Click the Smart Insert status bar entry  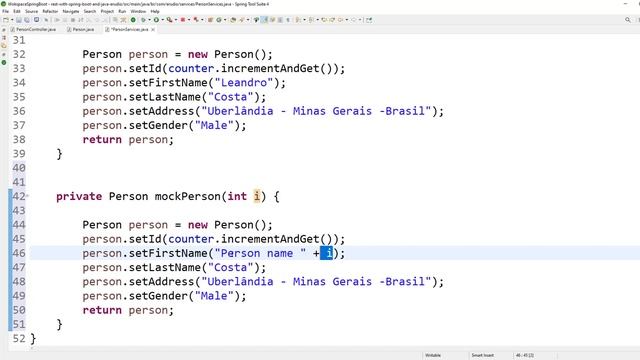[x=483, y=355]
